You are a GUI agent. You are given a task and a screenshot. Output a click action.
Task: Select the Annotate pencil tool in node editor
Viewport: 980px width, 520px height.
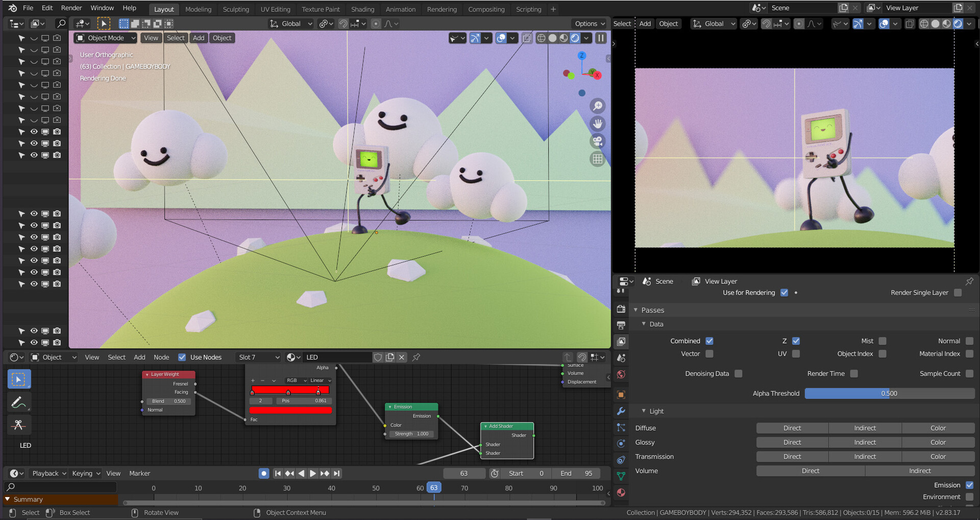click(x=19, y=403)
